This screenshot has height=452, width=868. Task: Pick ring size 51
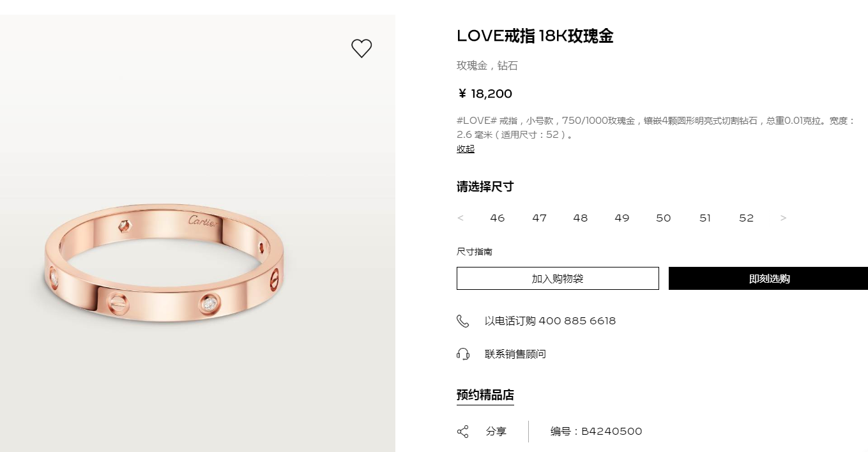pyautogui.click(x=705, y=218)
